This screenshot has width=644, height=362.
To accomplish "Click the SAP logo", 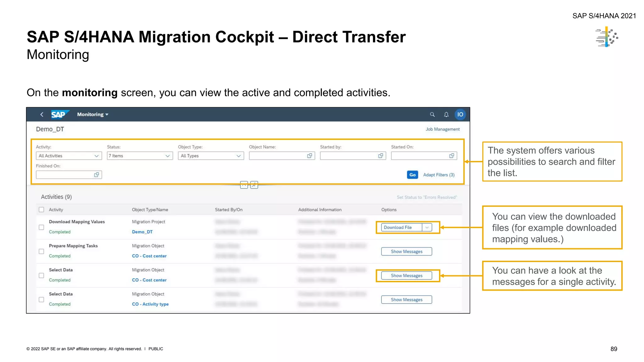I will (60, 114).
